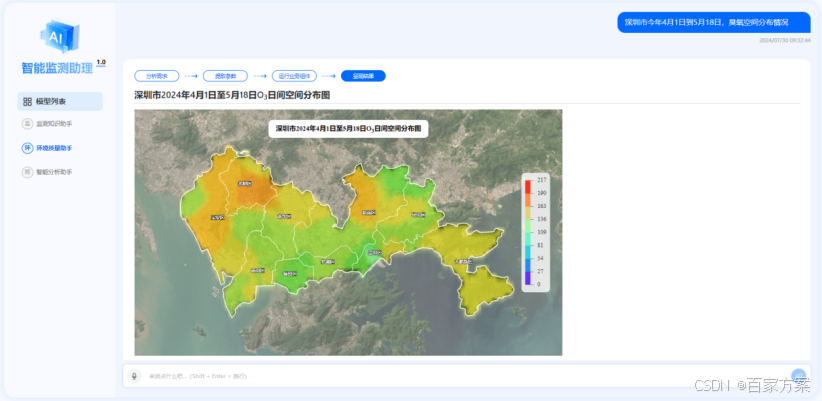Image resolution: width=822 pixels, height=401 pixels.
Task: Click the legend value 109
Action: (542, 232)
